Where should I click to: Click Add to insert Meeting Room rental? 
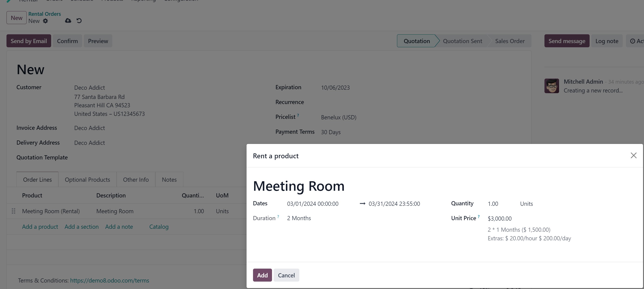click(x=262, y=275)
